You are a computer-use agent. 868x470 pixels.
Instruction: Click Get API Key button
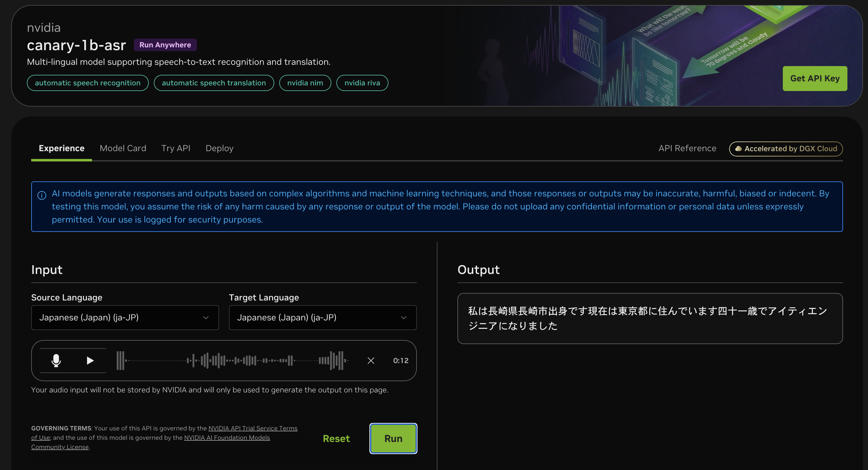click(x=814, y=79)
